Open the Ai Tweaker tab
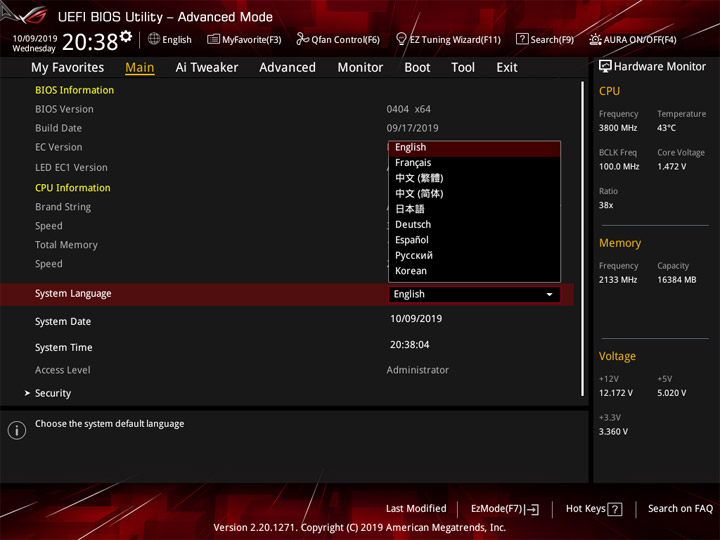Image resolution: width=720 pixels, height=540 pixels. (x=207, y=68)
